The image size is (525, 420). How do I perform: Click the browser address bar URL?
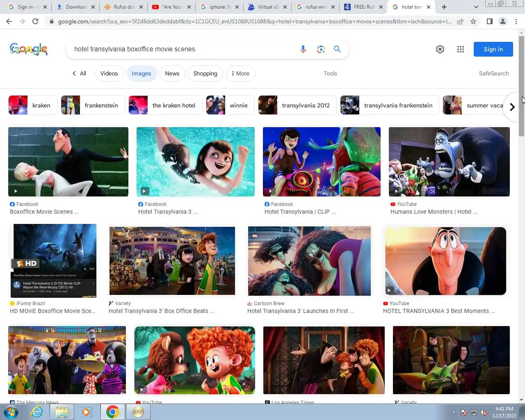coord(254,21)
